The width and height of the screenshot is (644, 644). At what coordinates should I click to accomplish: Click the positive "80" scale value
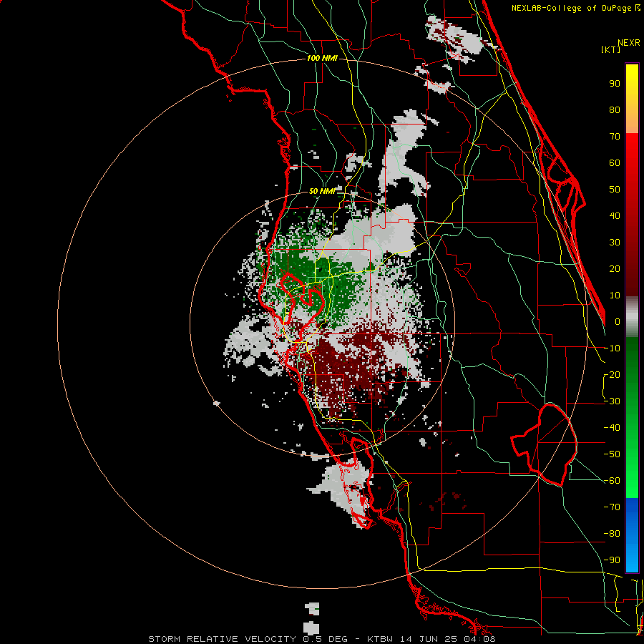pyautogui.click(x=615, y=109)
